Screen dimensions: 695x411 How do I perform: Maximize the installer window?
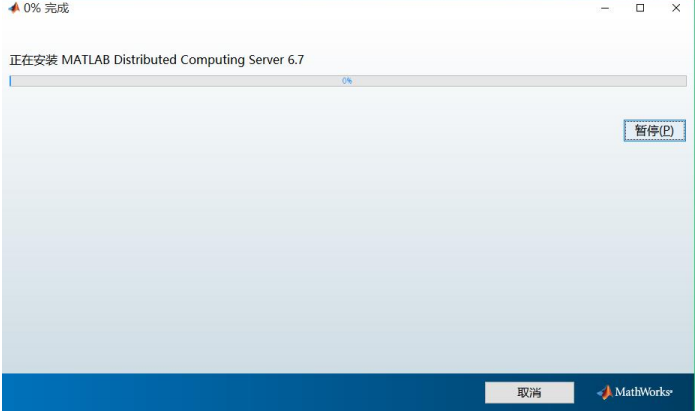click(640, 8)
